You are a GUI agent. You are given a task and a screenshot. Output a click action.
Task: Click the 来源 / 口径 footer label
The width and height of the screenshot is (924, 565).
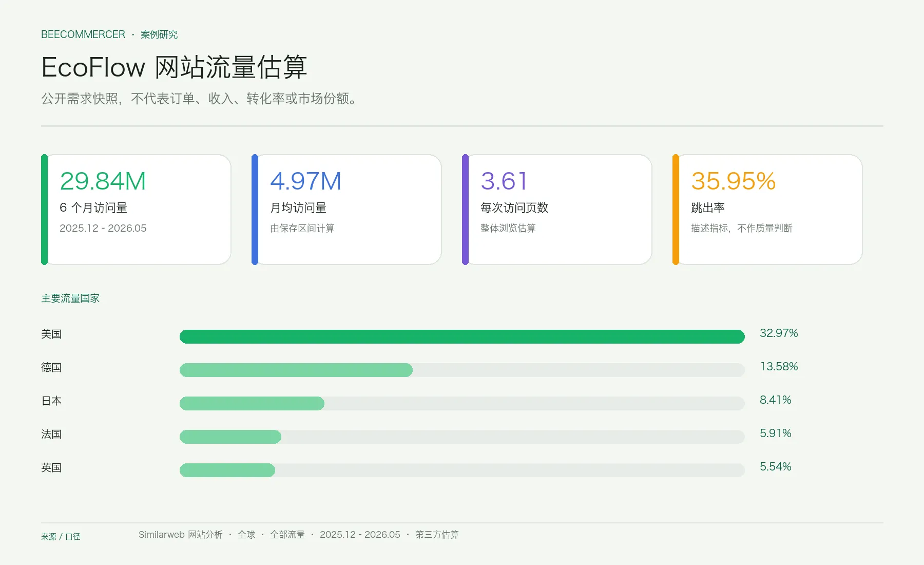[x=61, y=537]
